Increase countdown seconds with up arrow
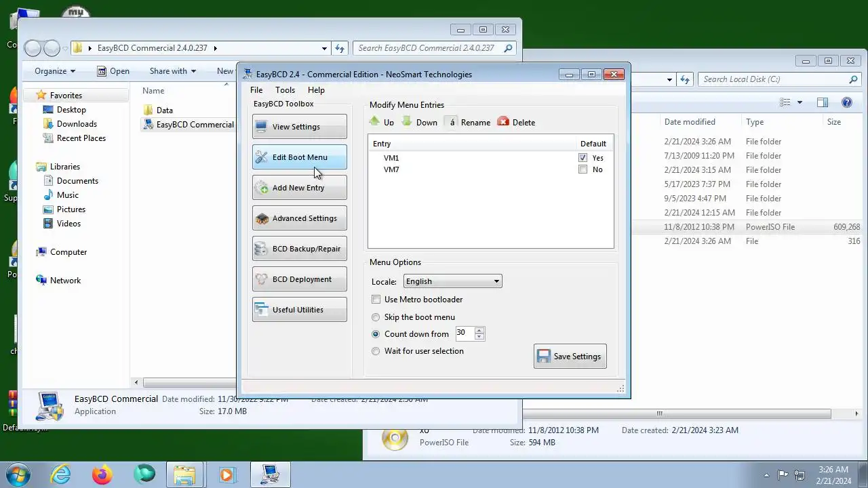The width and height of the screenshot is (868, 488). 479,330
